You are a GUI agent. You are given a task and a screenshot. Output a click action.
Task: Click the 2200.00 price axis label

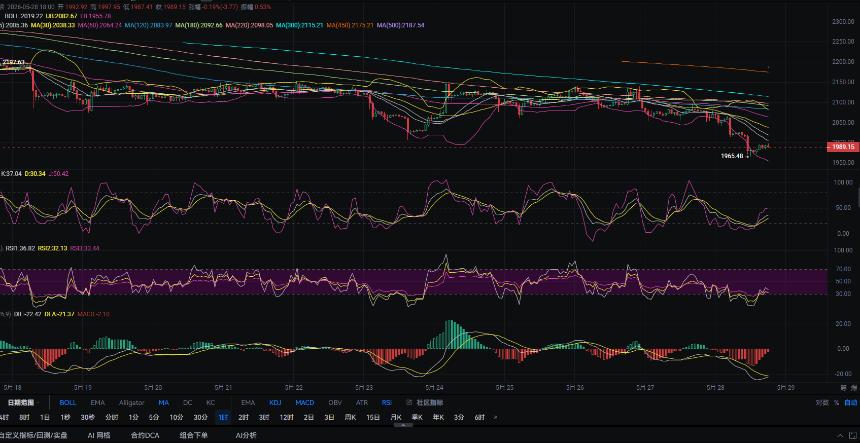click(843, 62)
